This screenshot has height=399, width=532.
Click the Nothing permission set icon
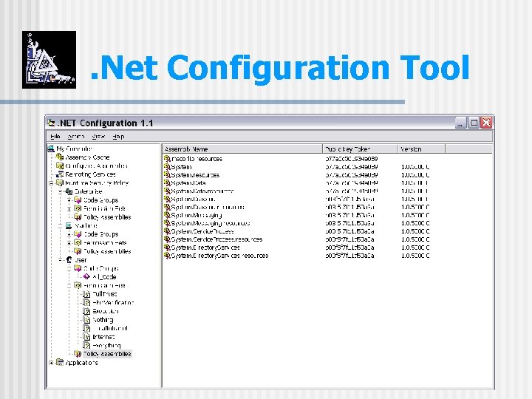tap(86, 320)
